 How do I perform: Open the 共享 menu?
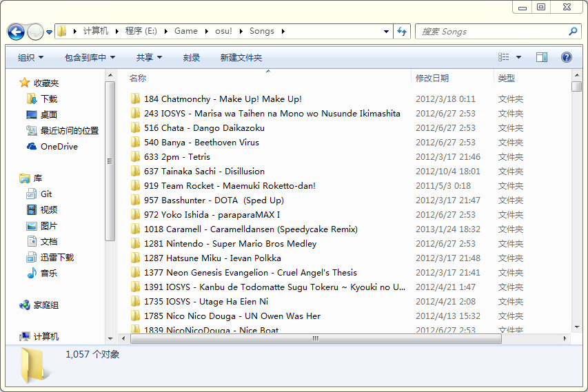[x=149, y=58]
